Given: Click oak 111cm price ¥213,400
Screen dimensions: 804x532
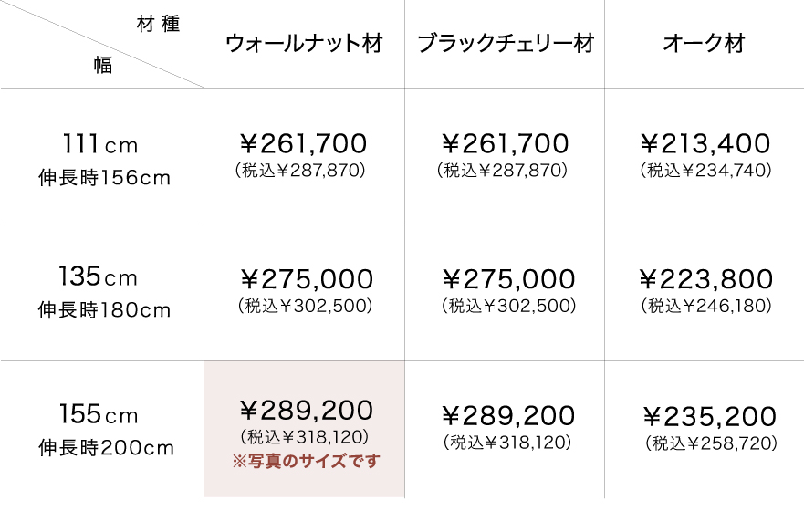Looking at the screenshot, I should click(705, 143).
